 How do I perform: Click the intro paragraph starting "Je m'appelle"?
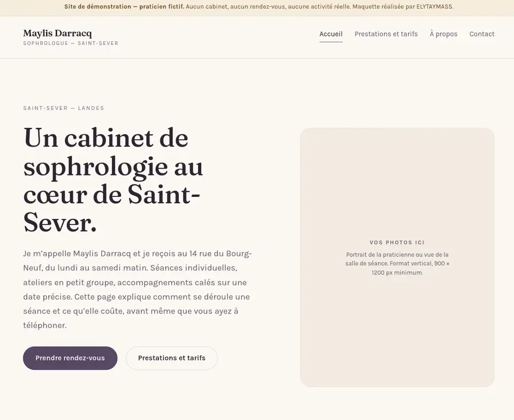point(138,289)
